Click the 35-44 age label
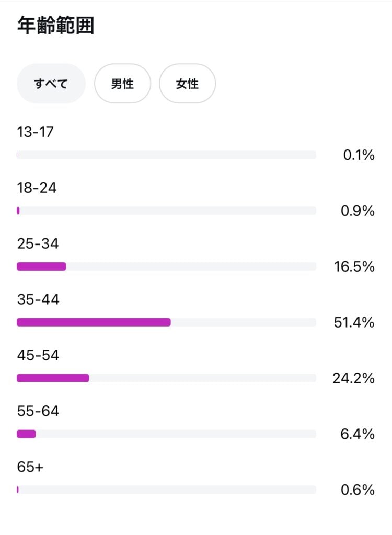Screen dimensions: 392x535 pos(38,300)
